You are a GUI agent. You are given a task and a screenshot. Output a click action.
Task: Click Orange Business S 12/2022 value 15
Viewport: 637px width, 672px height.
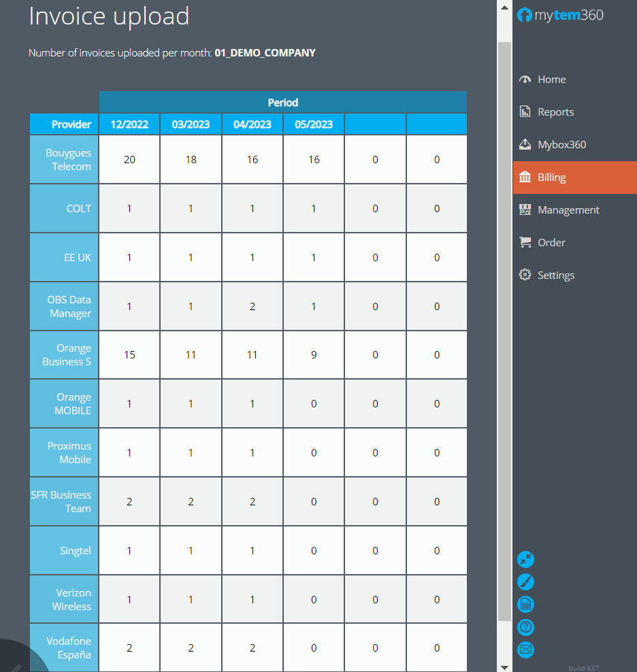(129, 355)
